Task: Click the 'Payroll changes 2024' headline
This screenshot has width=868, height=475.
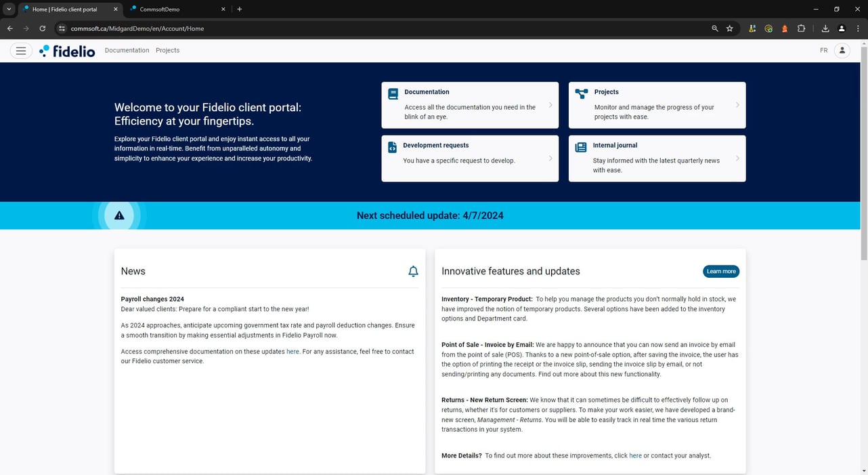Action: point(152,299)
